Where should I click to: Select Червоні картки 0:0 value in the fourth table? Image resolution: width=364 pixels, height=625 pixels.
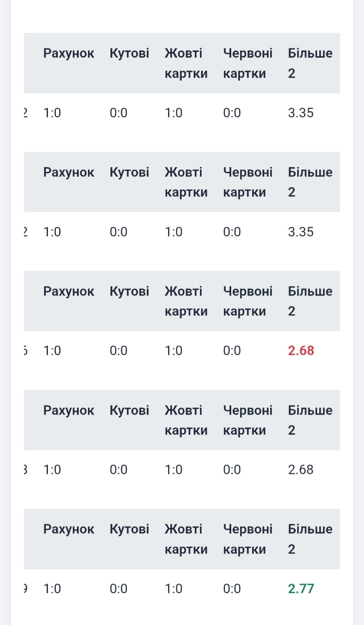[232, 469]
